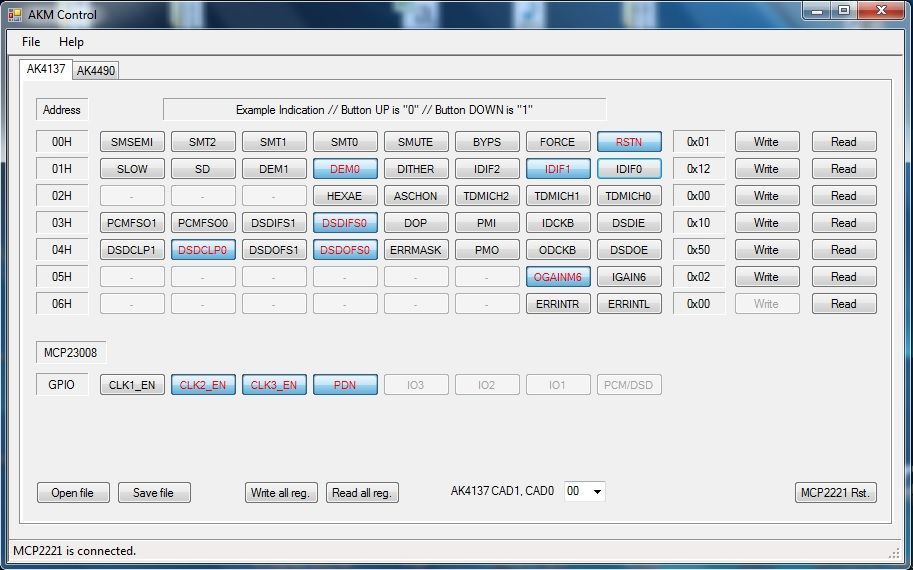
Task: Toggle the DOP bit button
Action: click(x=416, y=223)
